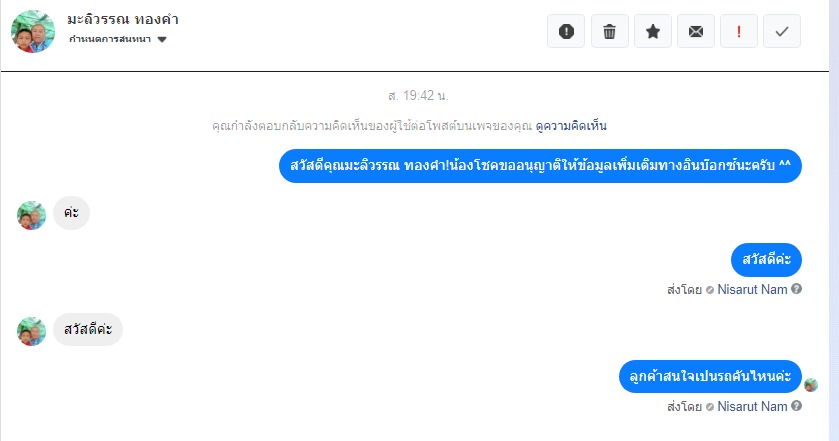Click the spam report exclamation circle icon
Image resolution: width=839 pixels, height=441 pixels.
coord(566,32)
